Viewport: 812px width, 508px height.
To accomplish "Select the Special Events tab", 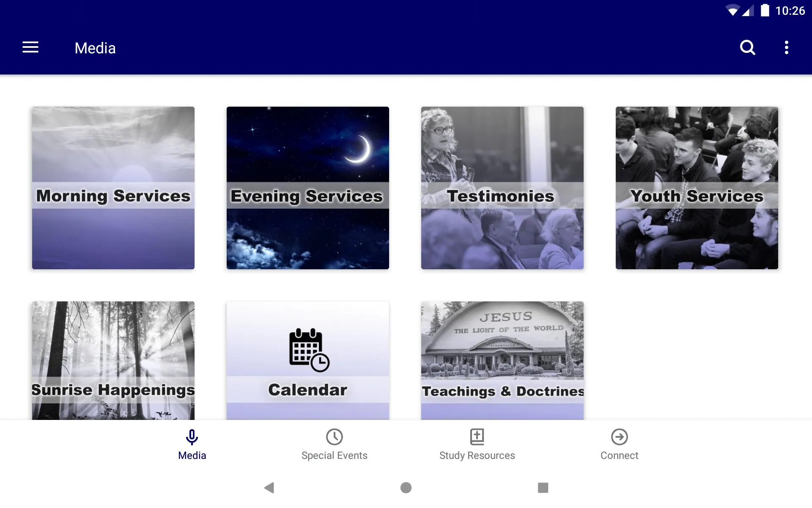I will [334, 442].
